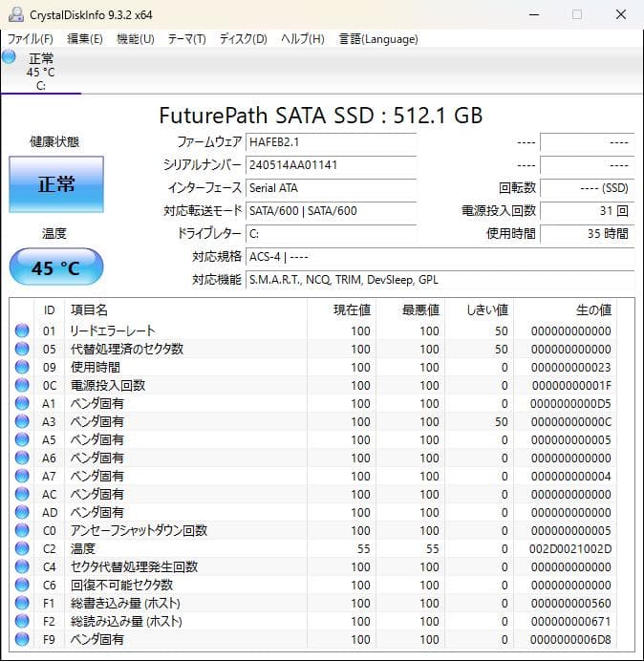The width and height of the screenshot is (644, 661).
Task: Minimize the CrystalDiskInfo window
Action: click(534, 14)
